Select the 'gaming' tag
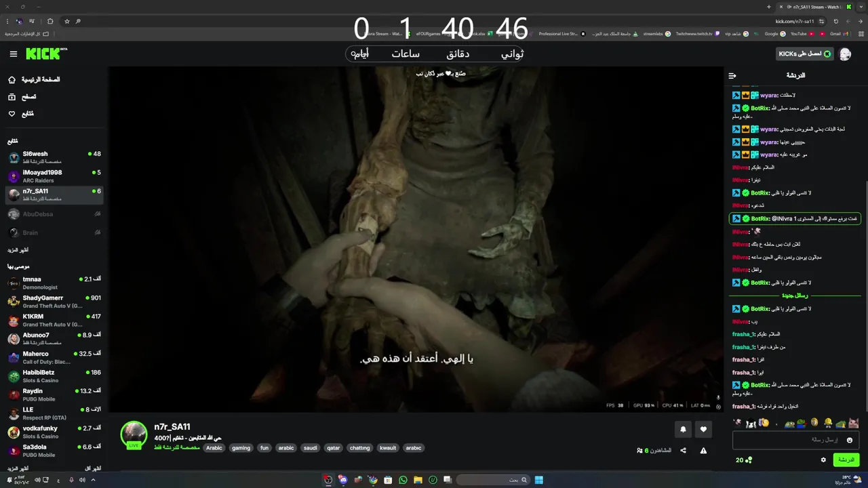This screenshot has width=868, height=488. 241,448
